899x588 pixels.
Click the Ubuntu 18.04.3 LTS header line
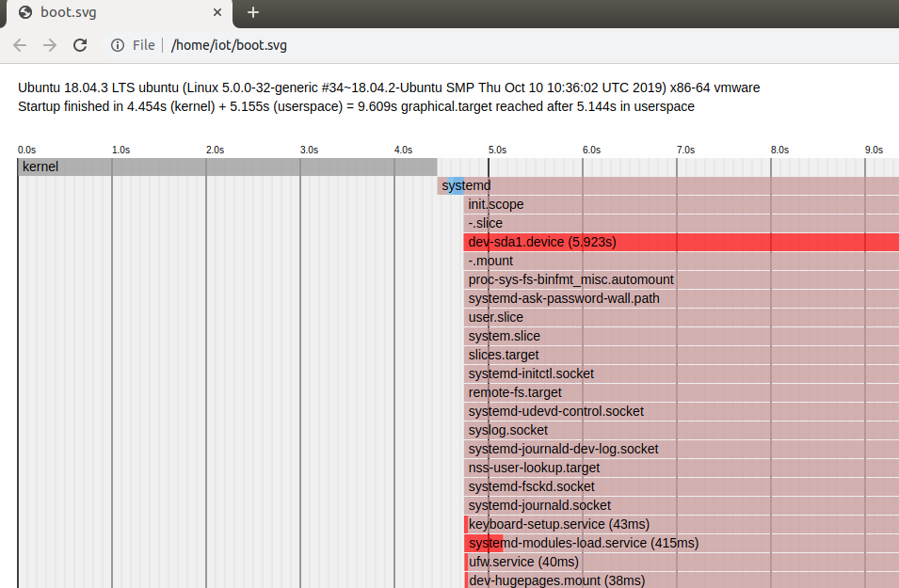pyautogui.click(x=389, y=87)
